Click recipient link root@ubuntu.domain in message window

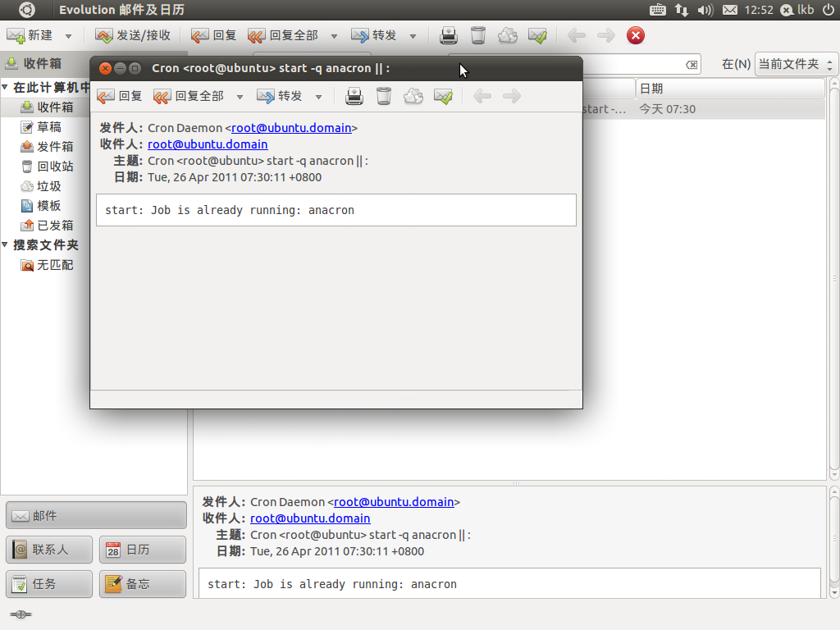point(208,144)
